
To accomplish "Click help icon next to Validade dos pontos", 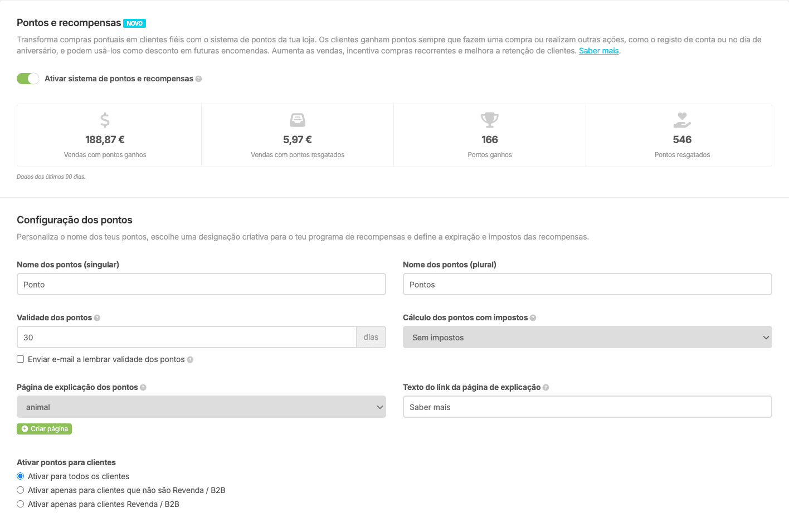I will [x=98, y=318].
